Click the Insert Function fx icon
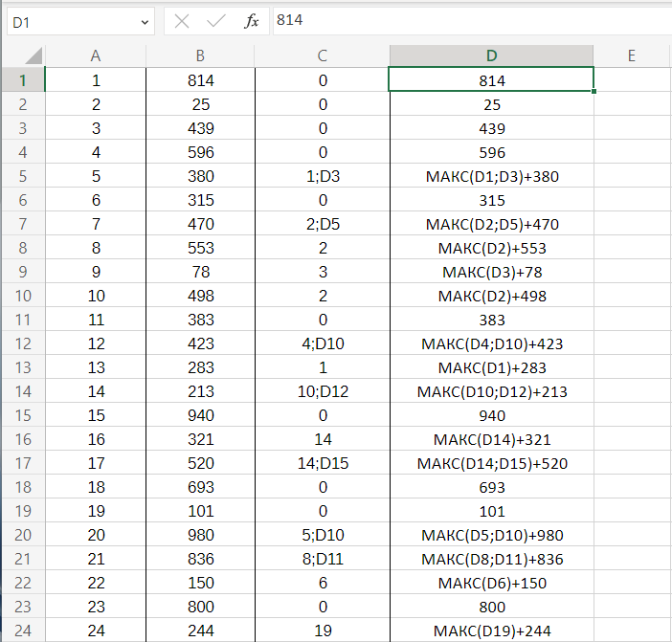Screen dimensions: 672x642 (x=252, y=21)
